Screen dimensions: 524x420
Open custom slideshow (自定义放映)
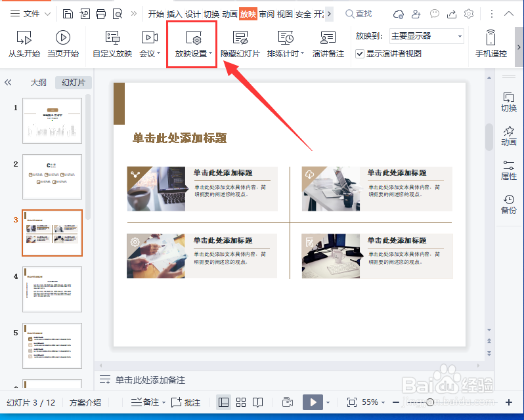tap(112, 44)
